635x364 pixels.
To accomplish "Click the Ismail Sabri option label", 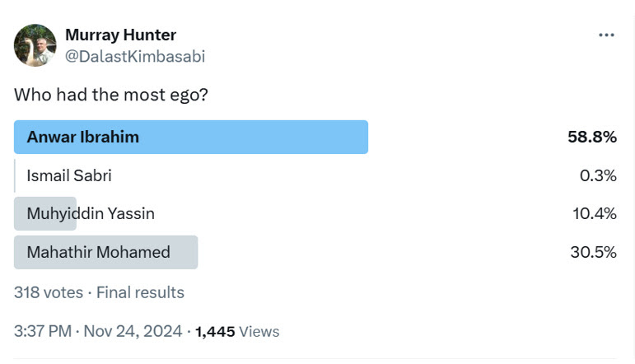I will point(69,175).
